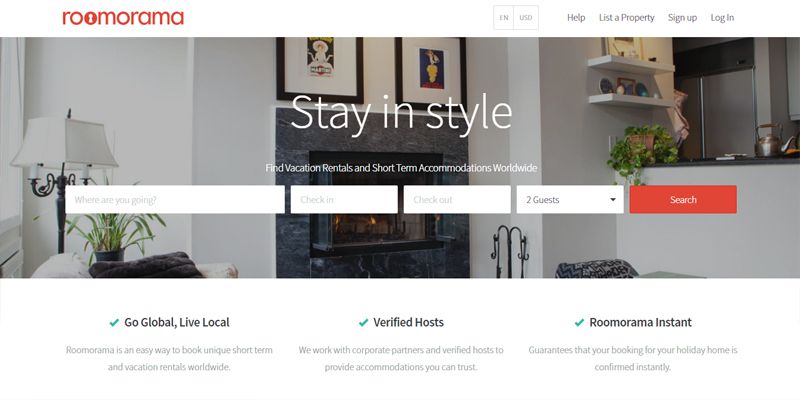Click the red Search button
The height and width of the screenshot is (400, 800).
[x=683, y=199]
